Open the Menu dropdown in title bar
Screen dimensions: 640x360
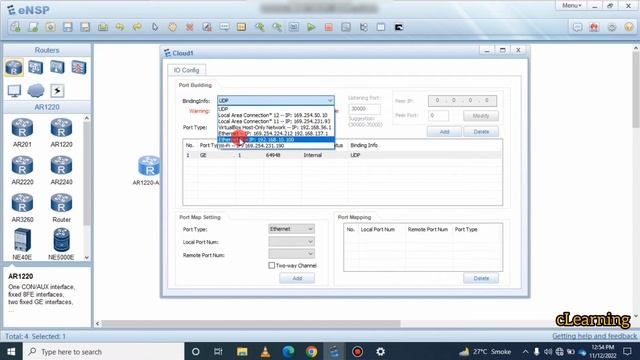pos(571,6)
